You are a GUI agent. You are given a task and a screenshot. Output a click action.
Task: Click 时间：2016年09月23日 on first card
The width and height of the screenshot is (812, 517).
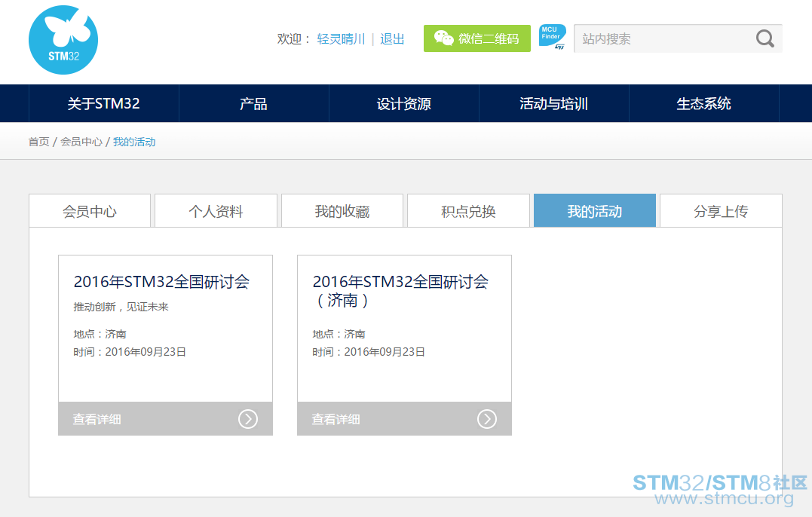point(130,352)
